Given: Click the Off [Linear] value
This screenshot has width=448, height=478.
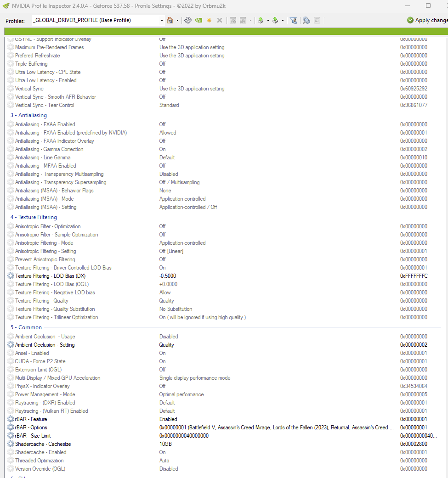Looking at the screenshot, I should pos(171,251).
